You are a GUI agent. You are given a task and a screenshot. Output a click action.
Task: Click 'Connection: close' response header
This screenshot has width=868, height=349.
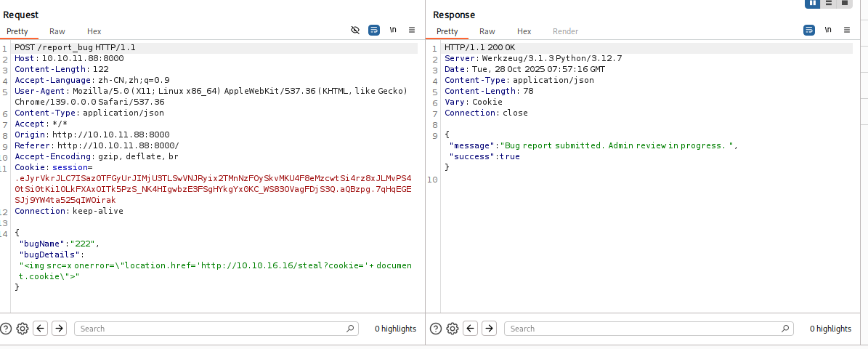(x=486, y=113)
